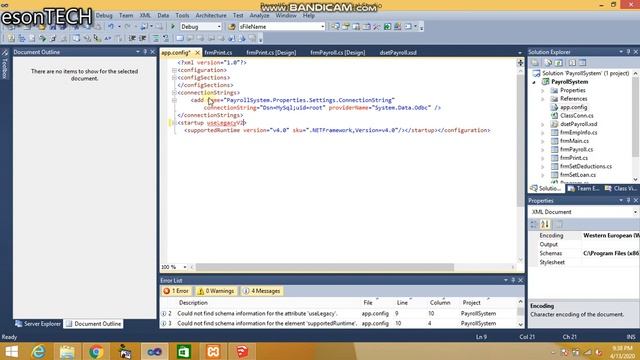Open the 100 % zoom dropdown
This screenshot has width=640, height=360.
pos(184,267)
